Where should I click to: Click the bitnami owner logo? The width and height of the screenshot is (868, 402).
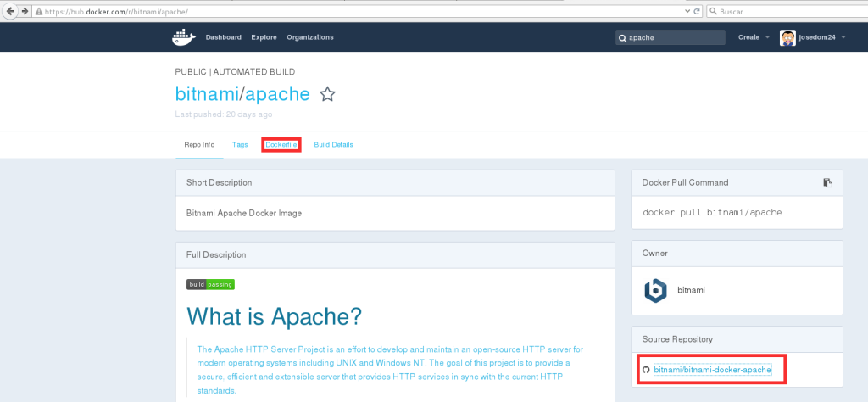(655, 290)
